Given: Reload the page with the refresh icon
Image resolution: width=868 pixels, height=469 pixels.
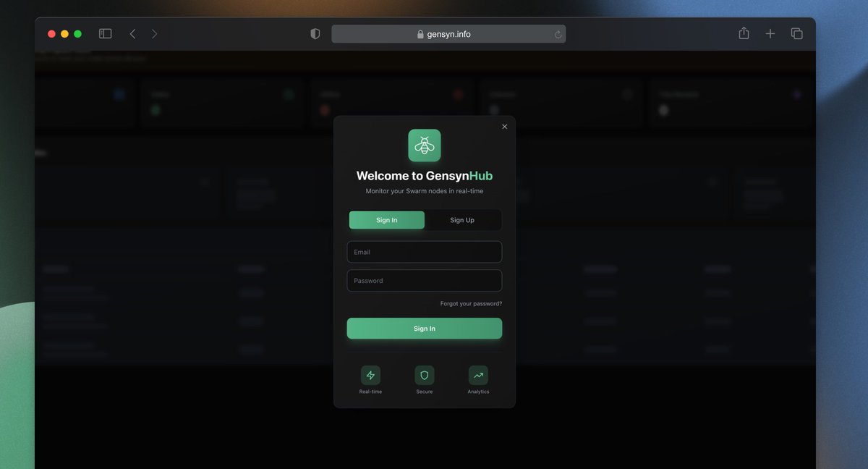Looking at the screenshot, I should pyautogui.click(x=558, y=34).
